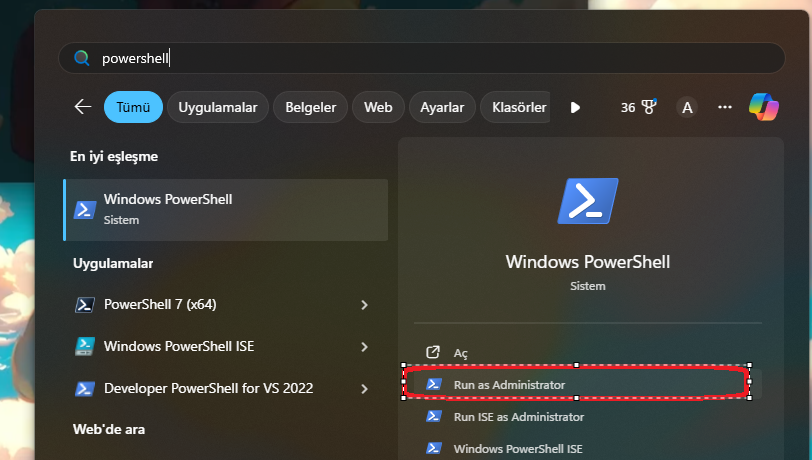Open Windows PowerShell best match result

226,210
